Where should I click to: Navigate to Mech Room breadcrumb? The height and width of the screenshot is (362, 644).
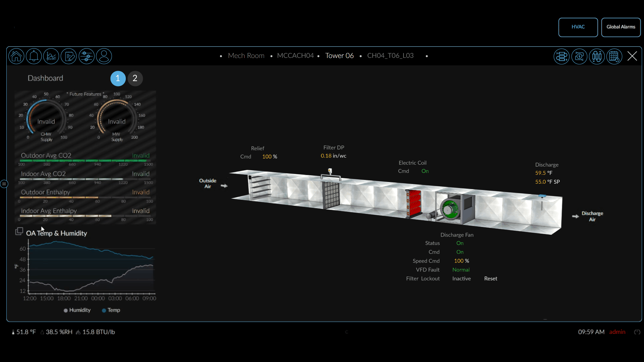[x=246, y=56]
